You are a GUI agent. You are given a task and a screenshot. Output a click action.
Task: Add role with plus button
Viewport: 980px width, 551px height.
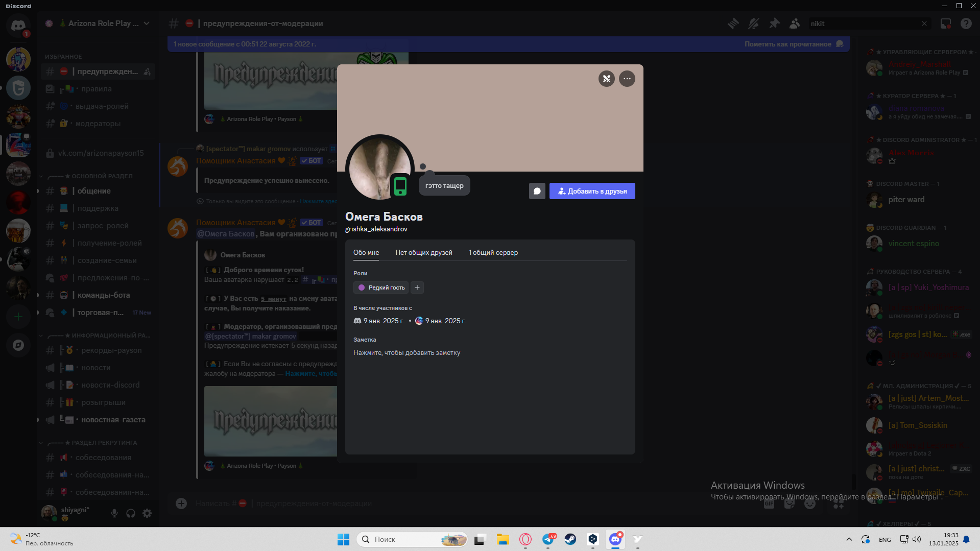[x=417, y=288]
